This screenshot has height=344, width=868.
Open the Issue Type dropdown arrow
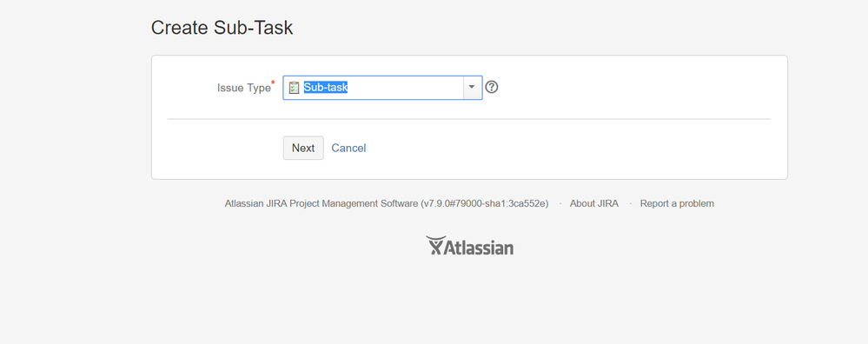tap(472, 88)
